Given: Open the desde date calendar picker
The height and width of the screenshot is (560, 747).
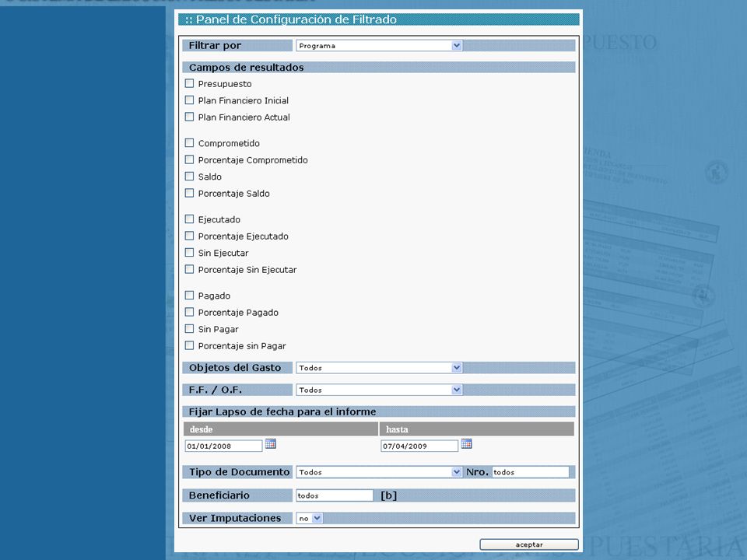Looking at the screenshot, I should click(x=271, y=444).
